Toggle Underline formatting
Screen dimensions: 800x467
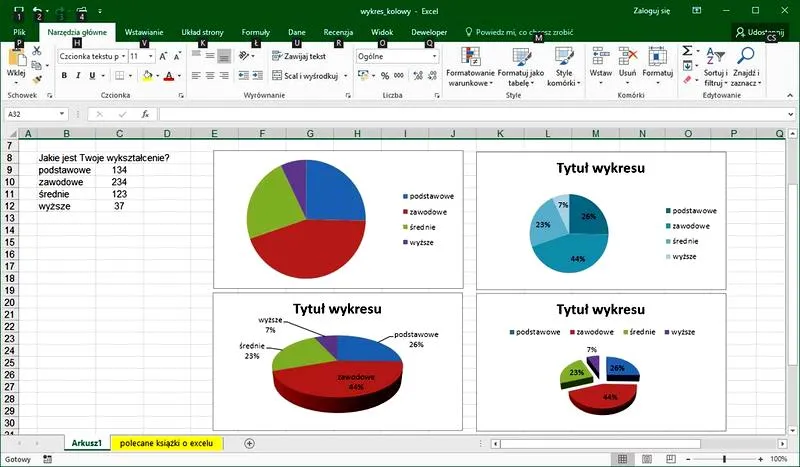tap(92, 76)
